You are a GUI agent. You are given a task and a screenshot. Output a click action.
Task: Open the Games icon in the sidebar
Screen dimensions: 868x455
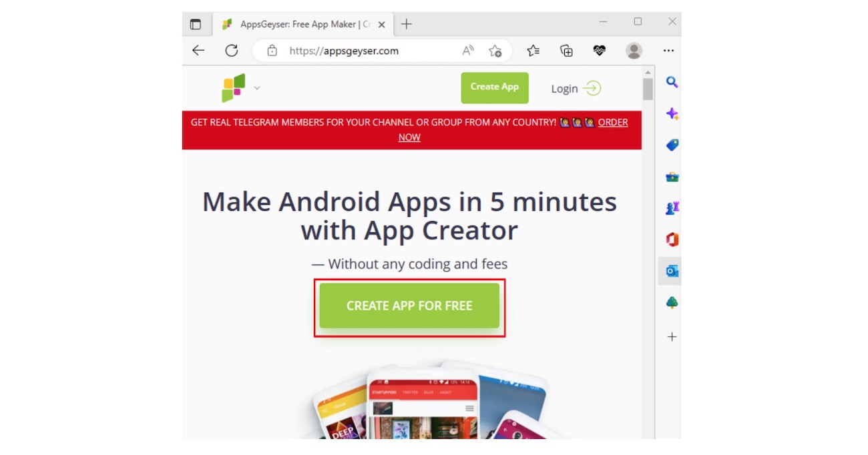coord(671,207)
